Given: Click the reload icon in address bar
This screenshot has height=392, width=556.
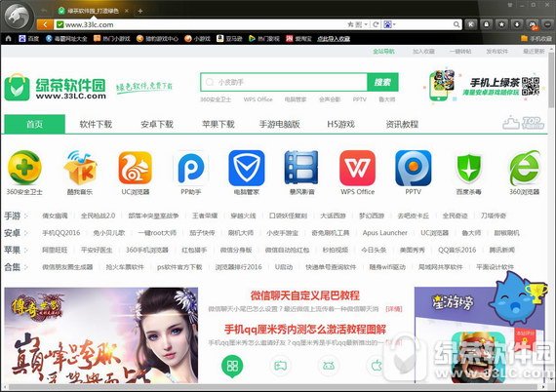Looking at the screenshot, I should pos(376,24).
